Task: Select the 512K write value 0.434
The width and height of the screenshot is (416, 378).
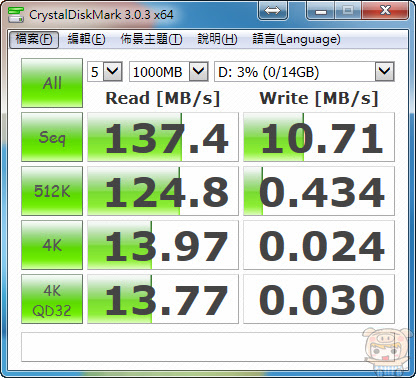Action: 319,191
